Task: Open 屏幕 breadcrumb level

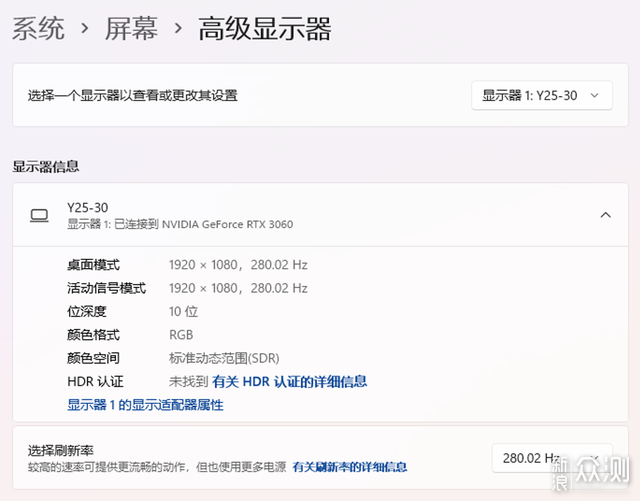Action: click(131, 29)
